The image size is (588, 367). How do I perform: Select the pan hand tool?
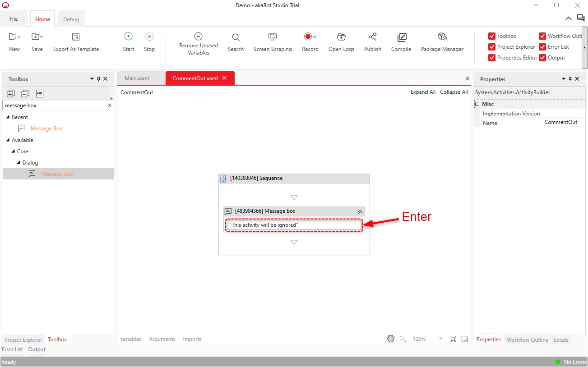(x=391, y=339)
